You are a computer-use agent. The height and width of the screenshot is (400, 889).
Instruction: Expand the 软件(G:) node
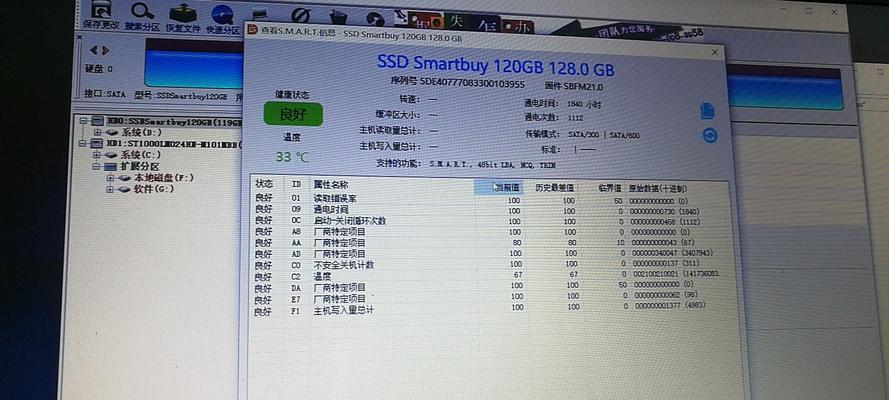(109, 189)
